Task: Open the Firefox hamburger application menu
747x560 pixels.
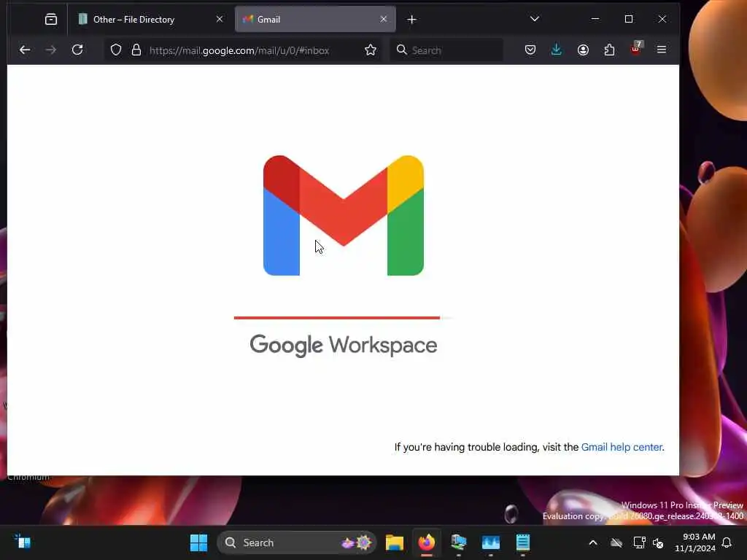Action: (x=661, y=50)
